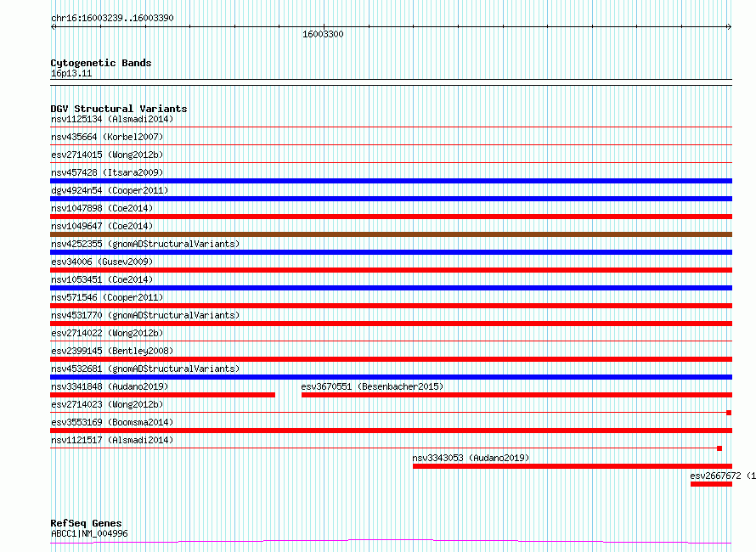Click the red bar for esv34006
The height and width of the screenshot is (552, 756).
tap(391, 270)
